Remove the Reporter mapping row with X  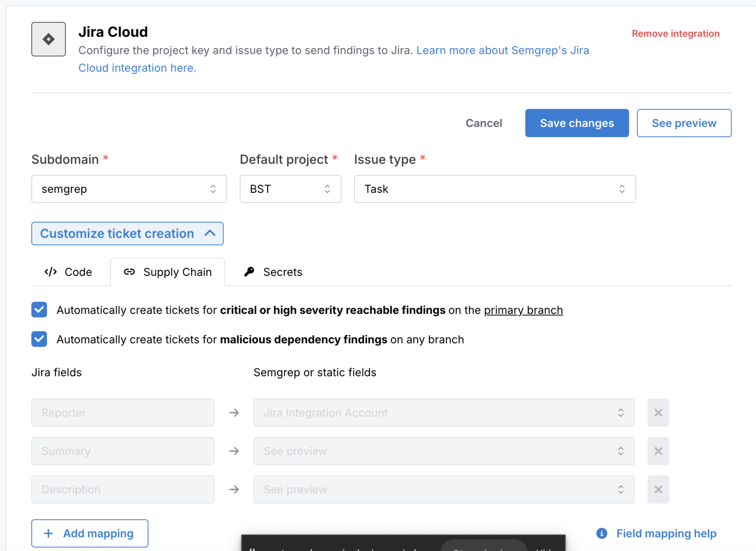658,413
